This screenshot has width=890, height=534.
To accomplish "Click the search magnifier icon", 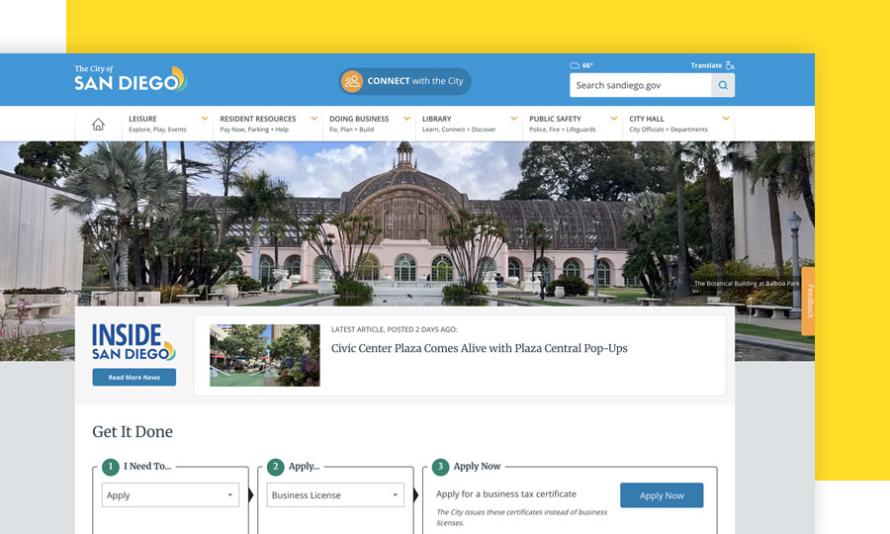I will click(723, 85).
